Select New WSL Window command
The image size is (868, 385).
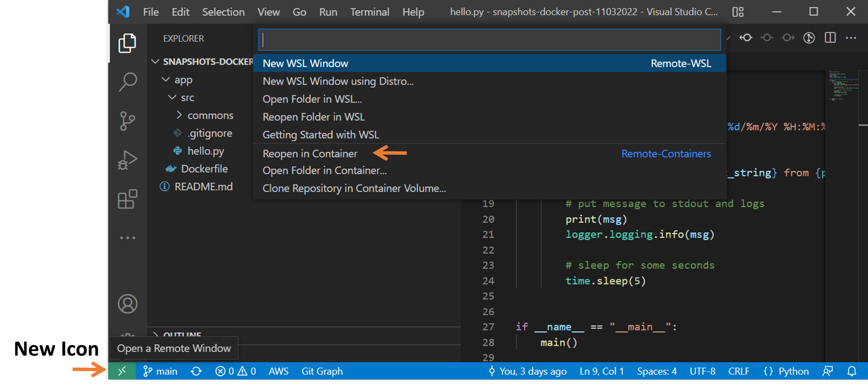point(490,63)
